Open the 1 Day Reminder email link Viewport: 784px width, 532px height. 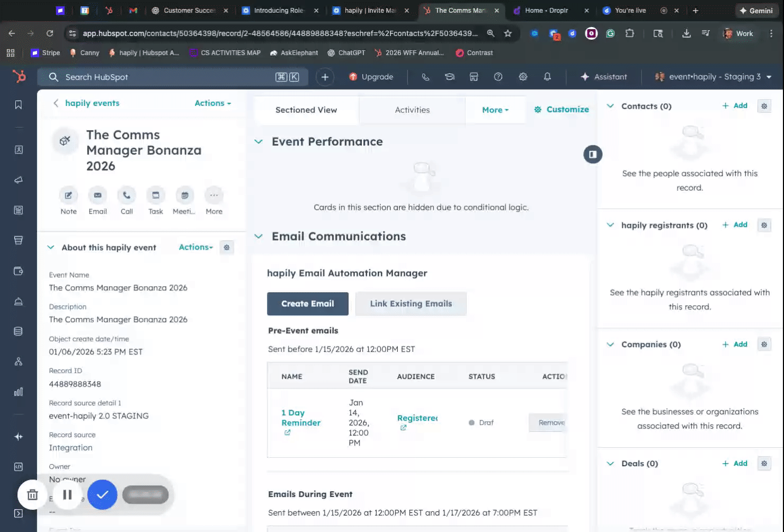coord(300,418)
